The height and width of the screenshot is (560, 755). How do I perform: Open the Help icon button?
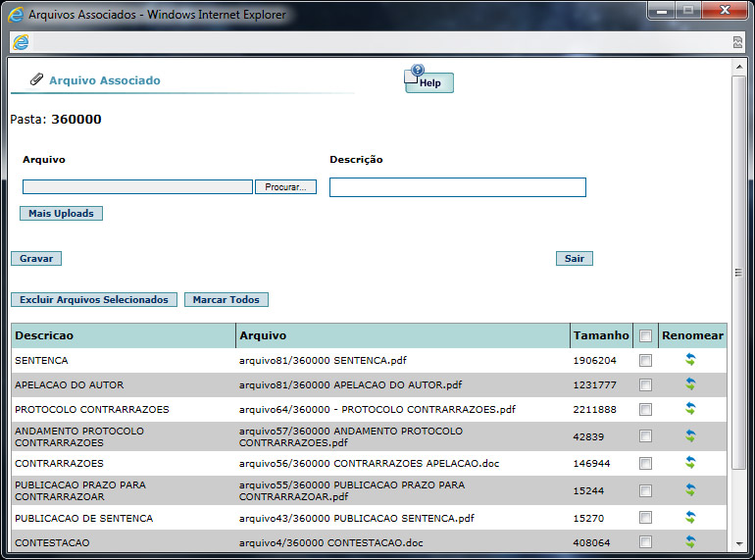(428, 80)
